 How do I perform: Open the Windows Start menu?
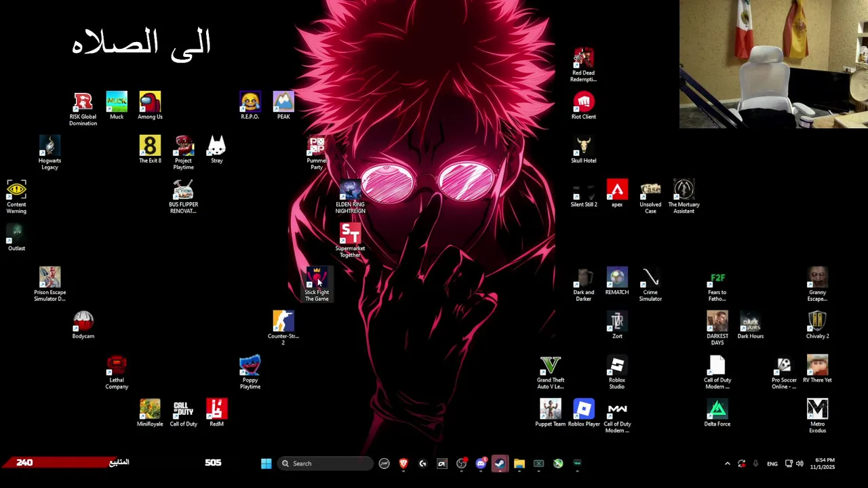tap(267, 464)
